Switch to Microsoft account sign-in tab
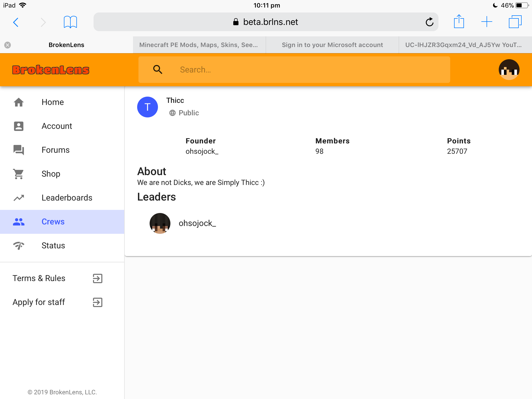The image size is (532, 399). coord(332,45)
